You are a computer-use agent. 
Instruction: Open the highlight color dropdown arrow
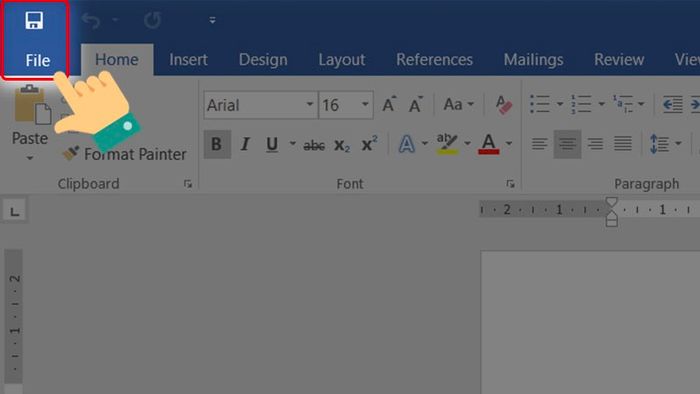click(x=467, y=143)
